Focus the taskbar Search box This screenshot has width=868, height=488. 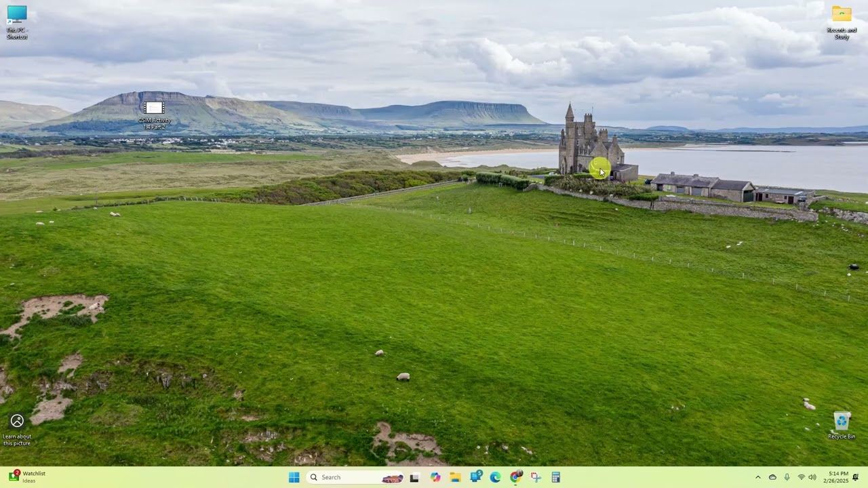click(x=356, y=477)
